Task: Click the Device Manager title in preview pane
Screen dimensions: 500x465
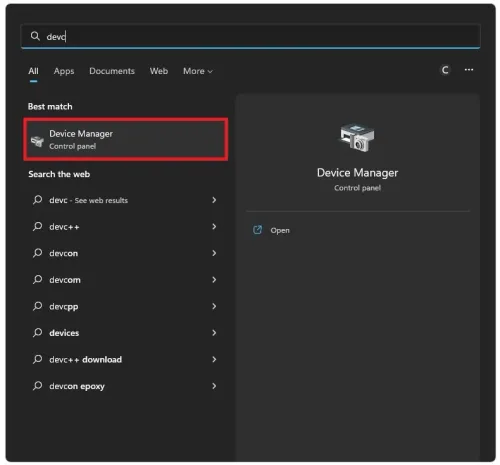Action: [x=357, y=173]
